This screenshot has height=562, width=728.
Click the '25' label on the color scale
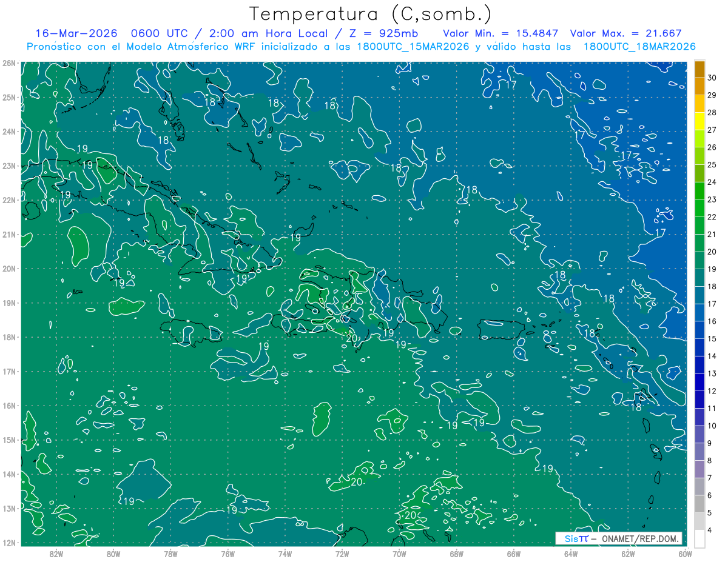(x=712, y=164)
